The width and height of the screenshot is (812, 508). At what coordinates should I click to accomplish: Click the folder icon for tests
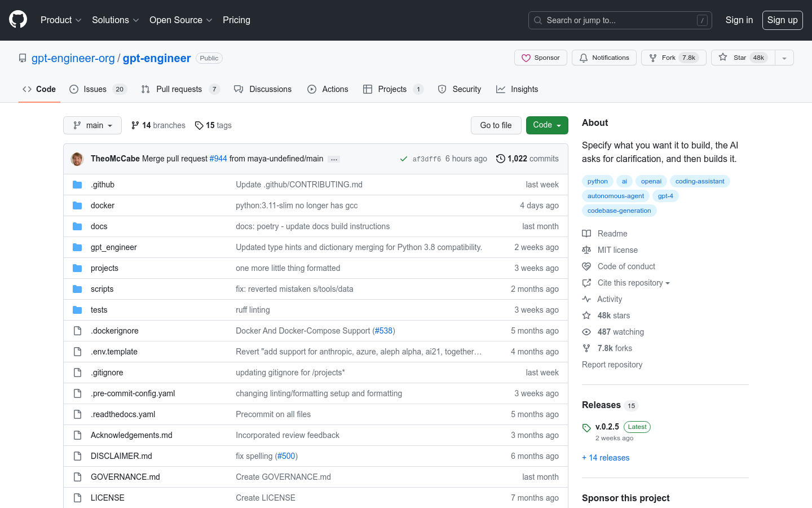(77, 310)
